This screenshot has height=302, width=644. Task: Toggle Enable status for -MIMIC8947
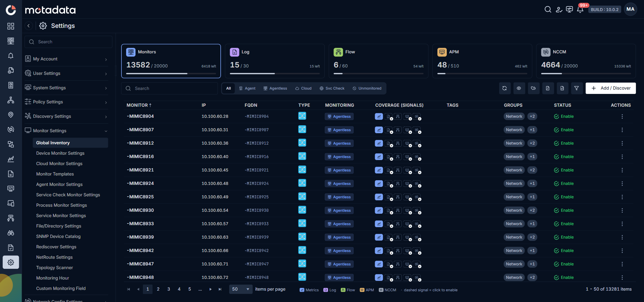[564, 264]
